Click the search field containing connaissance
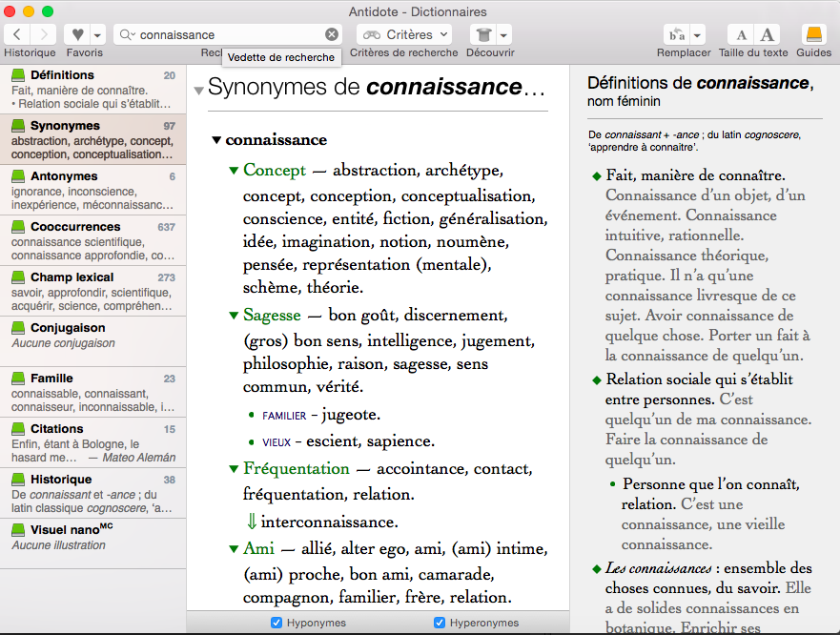This screenshot has width=840, height=635. [x=228, y=35]
